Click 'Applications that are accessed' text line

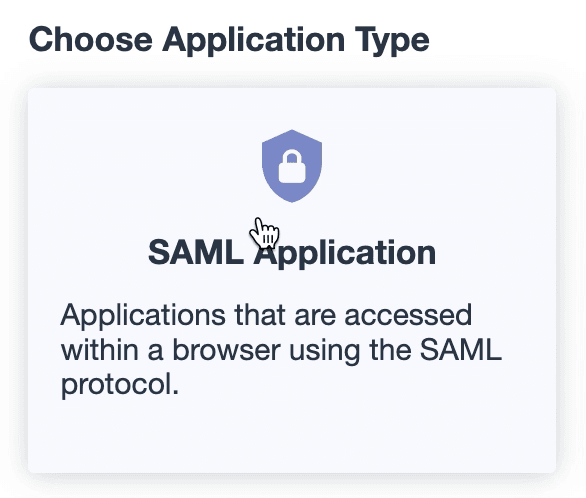(266, 315)
